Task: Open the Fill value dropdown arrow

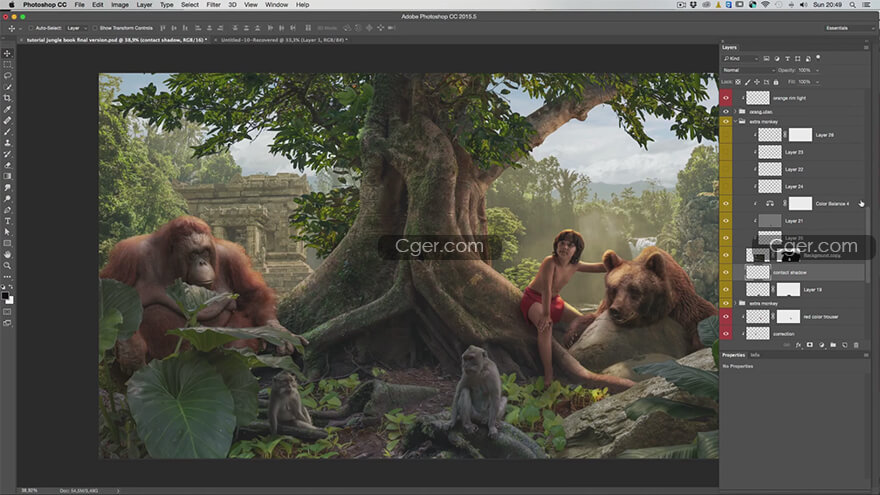Action: (x=817, y=82)
